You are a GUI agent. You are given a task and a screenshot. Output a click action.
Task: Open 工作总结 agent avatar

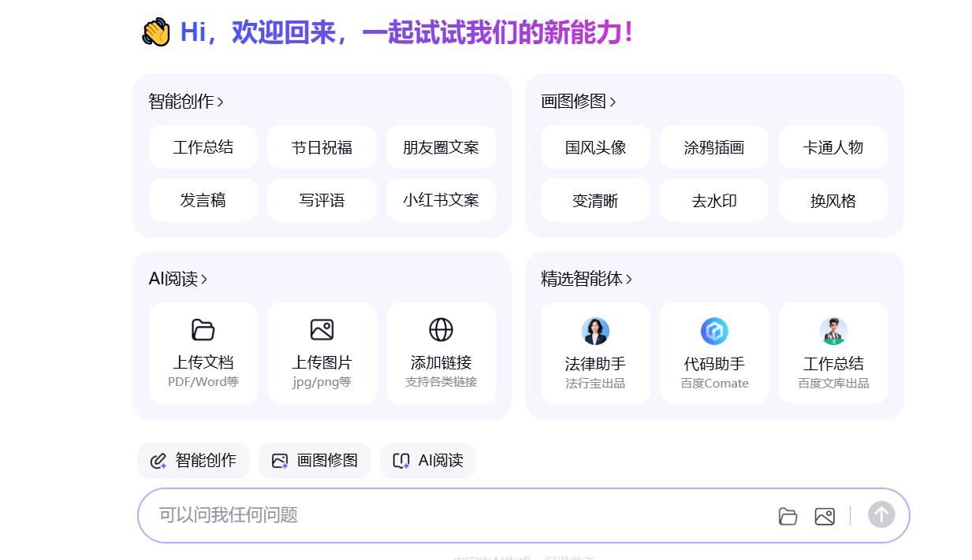tap(833, 331)
